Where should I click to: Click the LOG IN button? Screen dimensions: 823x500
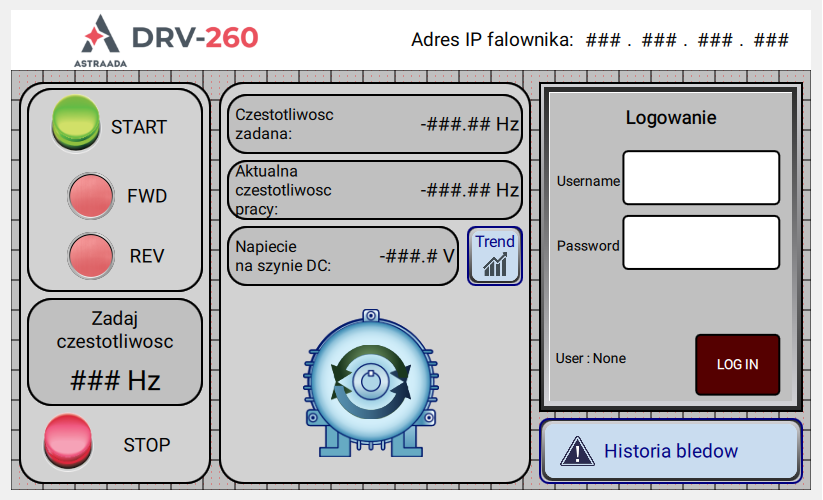[x=737, y=365]
